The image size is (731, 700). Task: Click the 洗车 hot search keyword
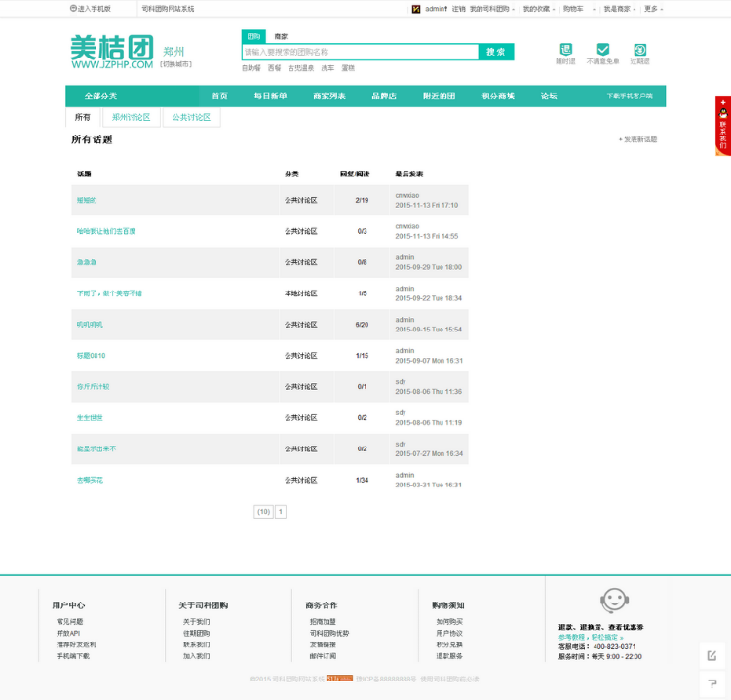[x=327, y=68]
